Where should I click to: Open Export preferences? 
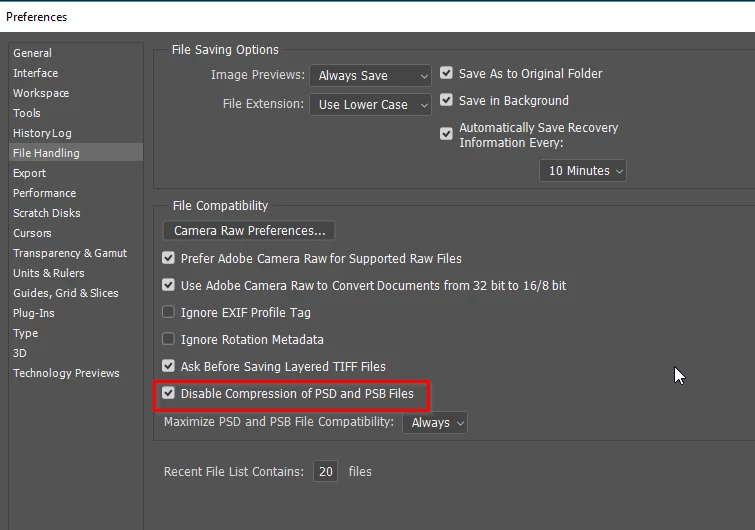29,173
